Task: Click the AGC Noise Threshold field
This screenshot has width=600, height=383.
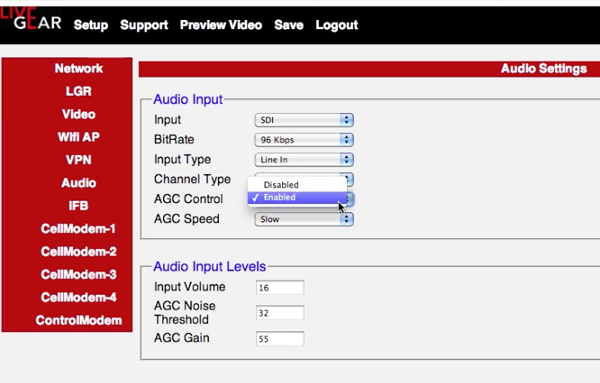Action: [x=280, y=313]
